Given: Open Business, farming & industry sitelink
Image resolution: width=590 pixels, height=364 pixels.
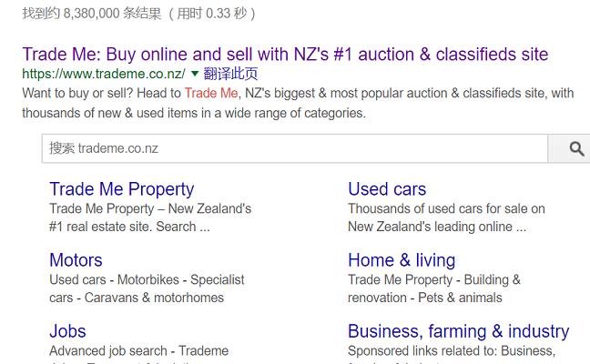Looking at the screenshot, I should (458, 330).
